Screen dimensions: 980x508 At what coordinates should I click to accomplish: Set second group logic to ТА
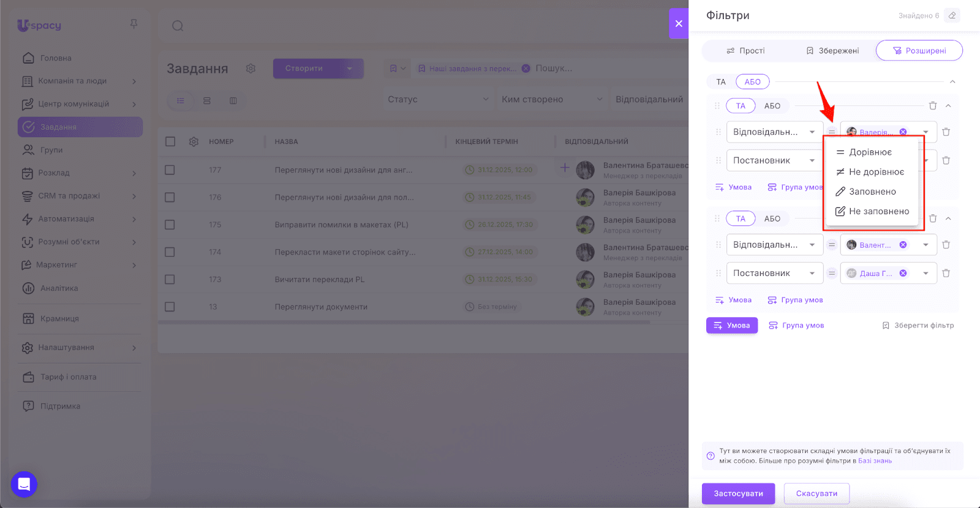(741, 219)
